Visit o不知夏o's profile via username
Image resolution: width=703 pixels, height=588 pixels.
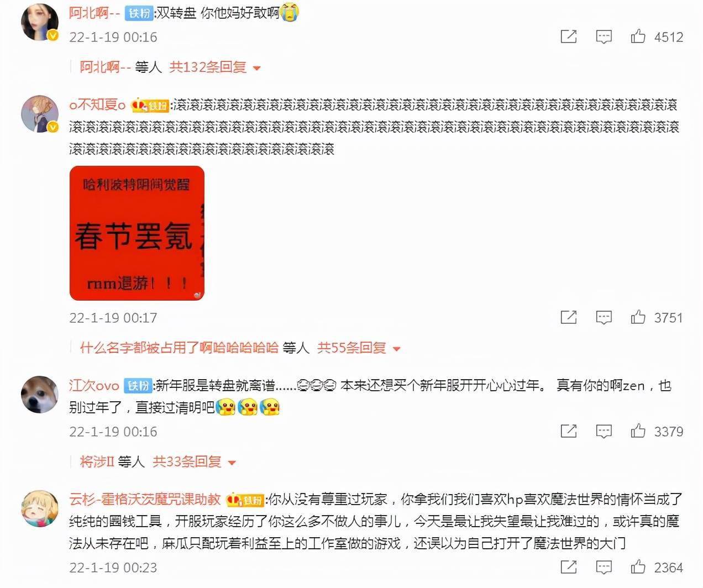(x=97, y=104)
